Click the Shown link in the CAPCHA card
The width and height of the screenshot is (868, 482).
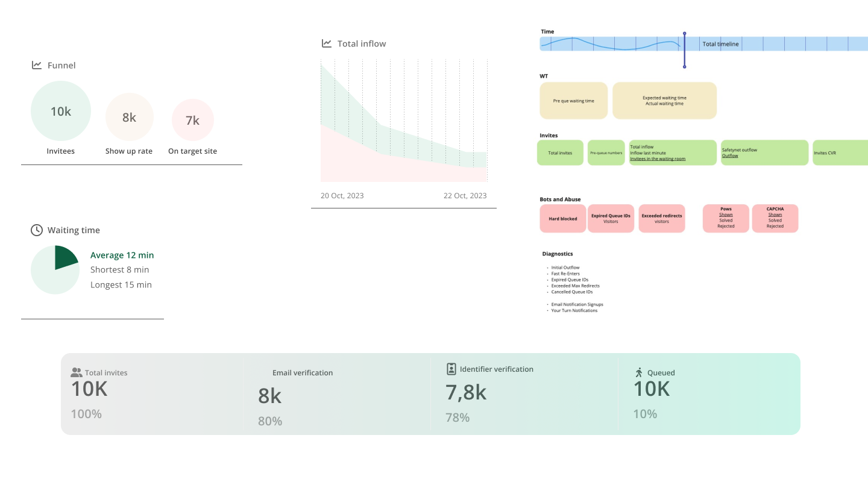tap(775, 214)
